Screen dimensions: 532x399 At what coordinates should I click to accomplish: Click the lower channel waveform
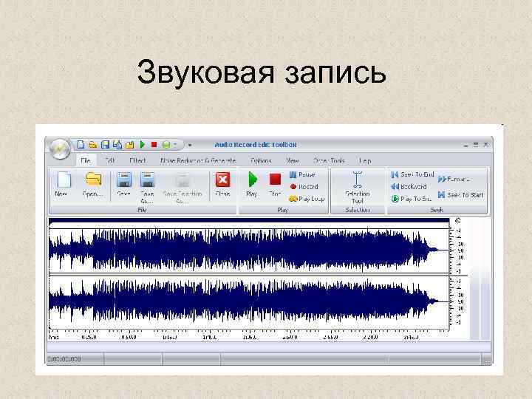[250, 301]
